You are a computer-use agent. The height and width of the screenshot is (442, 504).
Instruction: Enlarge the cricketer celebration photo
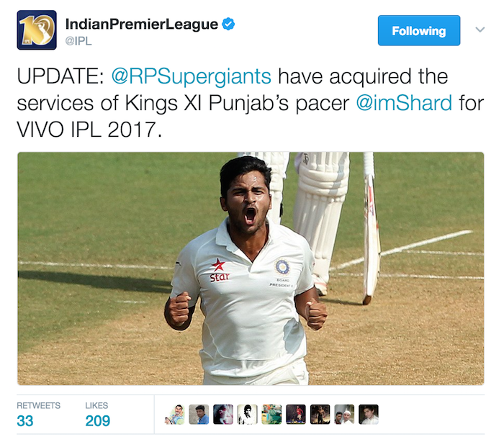[251, 269]
